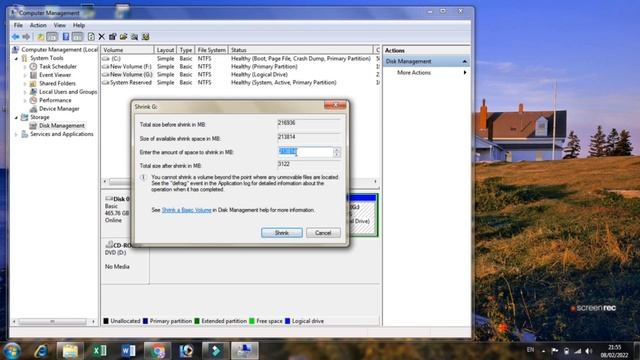Expand the Task Scheduler arrow
The height and width of the screenshot is (360, 640).
tap(25, 67)
